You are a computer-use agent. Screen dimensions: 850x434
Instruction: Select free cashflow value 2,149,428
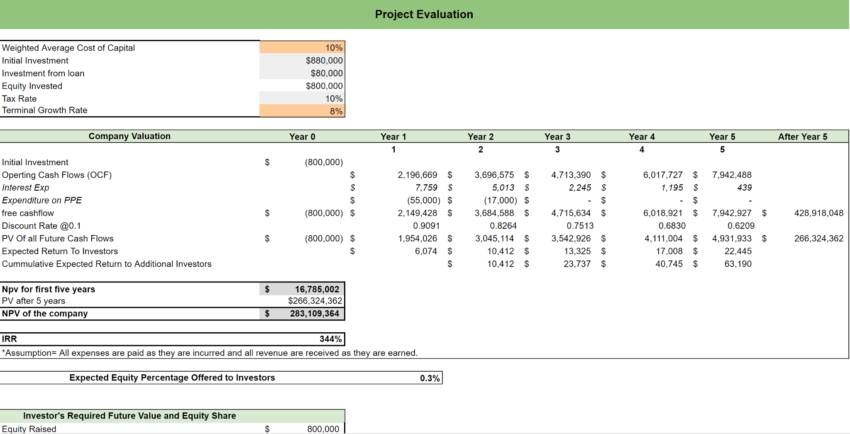417,213
